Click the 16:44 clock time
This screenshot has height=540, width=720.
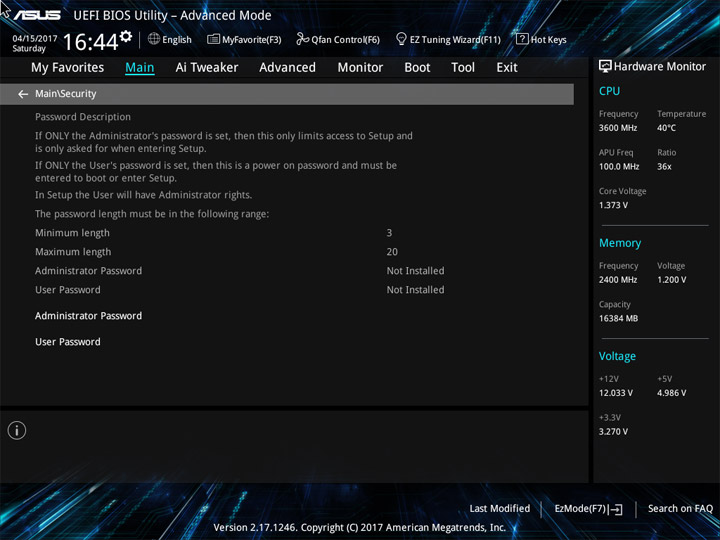pyautogui.click(x=90, y=42)
